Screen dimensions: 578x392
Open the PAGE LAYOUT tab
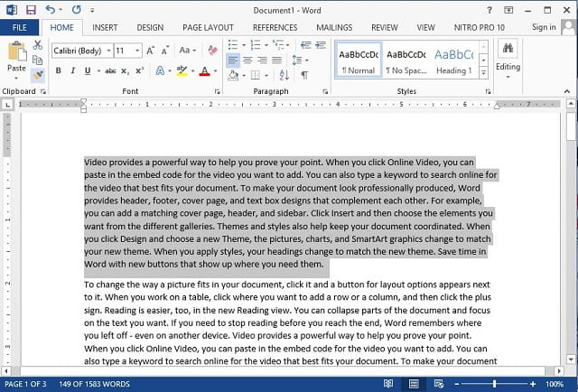pyautogui.click(x=208, y=28)
